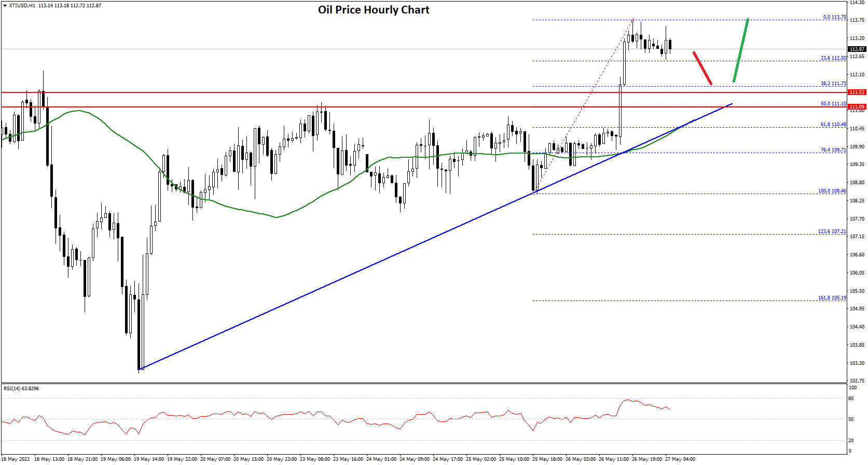Click the XTIUSD,H1 symbol label
This screenshot has width=868, height=465.
click(x=22, y=6)
